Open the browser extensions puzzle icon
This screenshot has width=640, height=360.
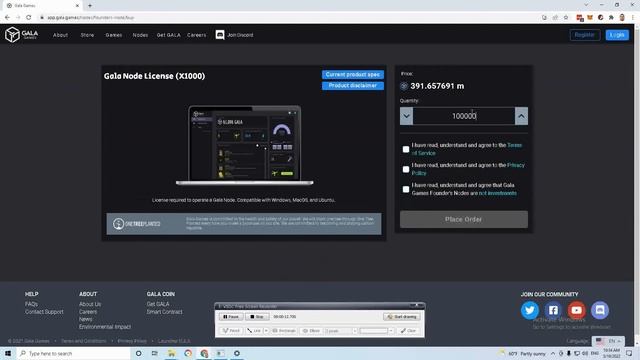point(611,18)
